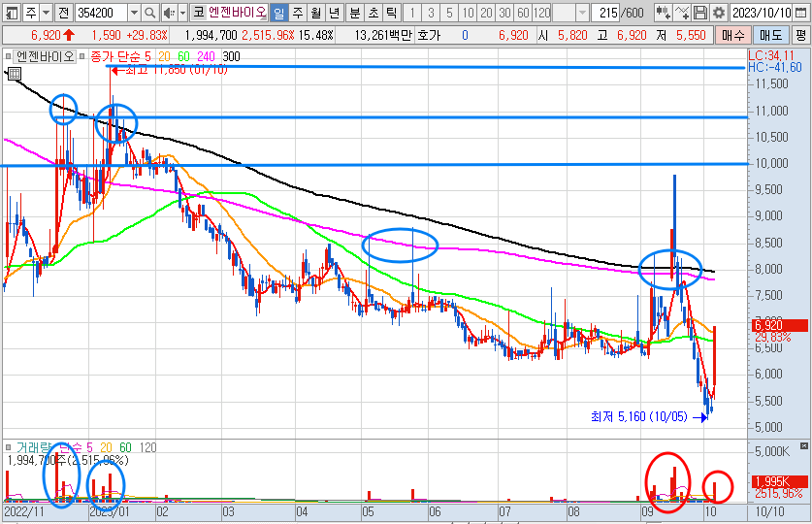This screenshot has width=812, height=524.
Task: Click the 평 button
Action: tap(800, 35)
